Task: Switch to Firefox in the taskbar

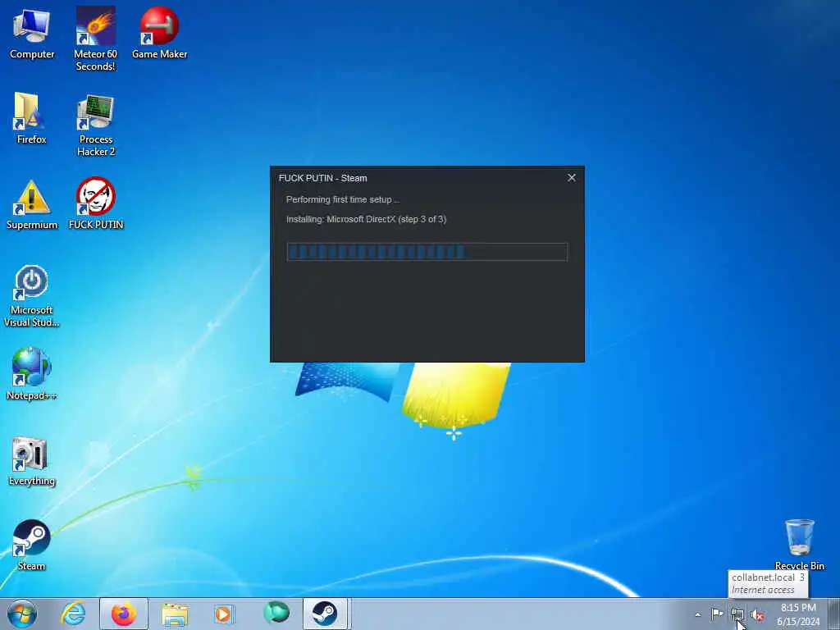Action: (x=124, y=614)
